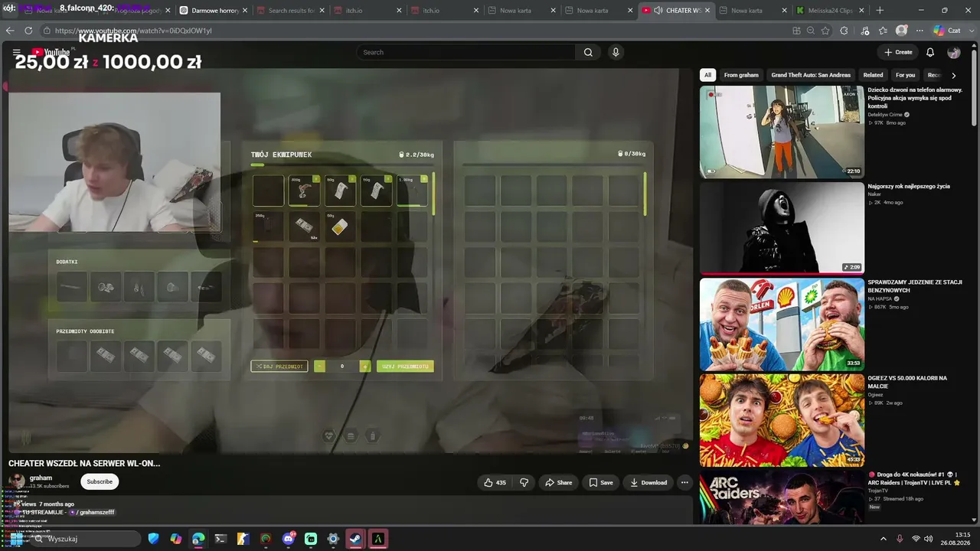The width and height of the screenshot is (980, 551).
Task: Click the YouTube search magnifier button
Action: (x=588, y=52)
